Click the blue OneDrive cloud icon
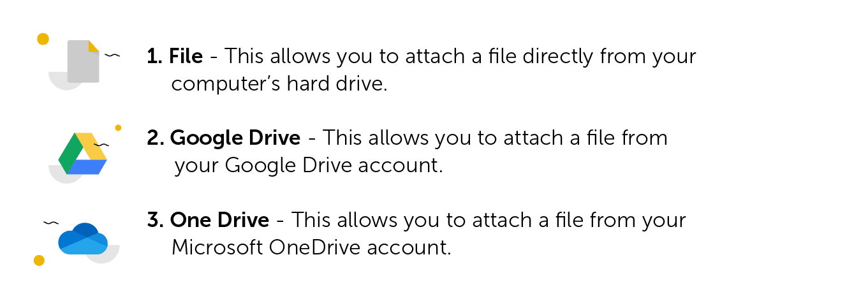The width and height of the screenshot is (868, 308). 83,239
